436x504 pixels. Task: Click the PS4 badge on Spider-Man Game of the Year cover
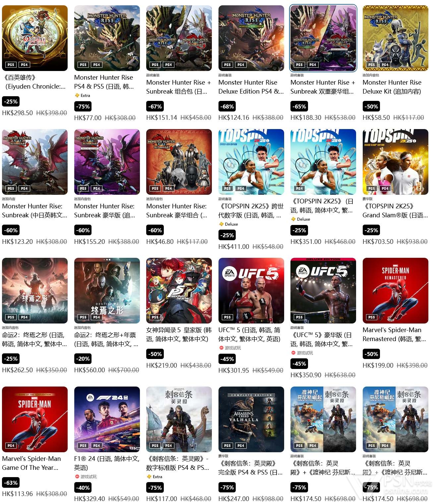click(11, 446)
